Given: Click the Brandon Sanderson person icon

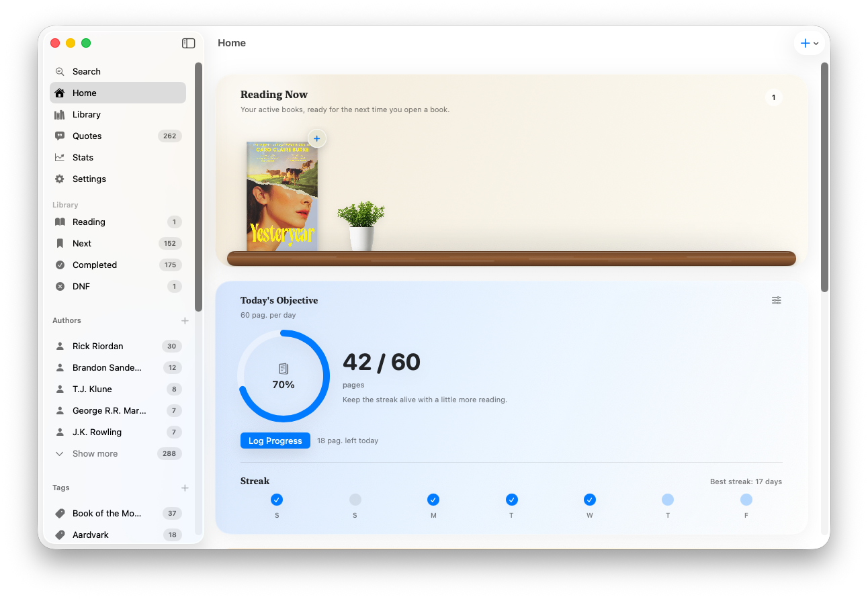Looking at the screenshot, I should pos(60,368).
